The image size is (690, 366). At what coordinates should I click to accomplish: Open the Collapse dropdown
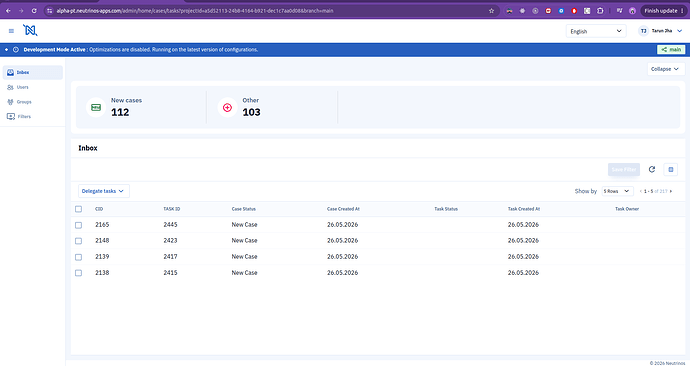coord(666,69)
